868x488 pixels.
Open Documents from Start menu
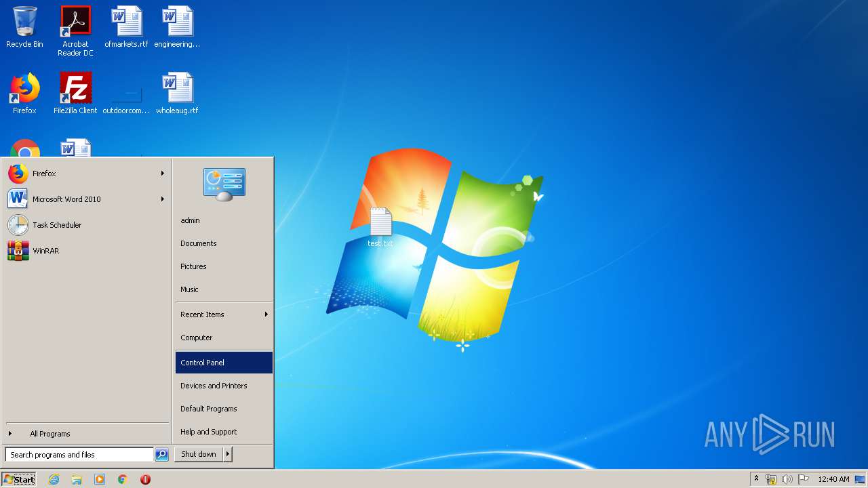coord(224,243)
